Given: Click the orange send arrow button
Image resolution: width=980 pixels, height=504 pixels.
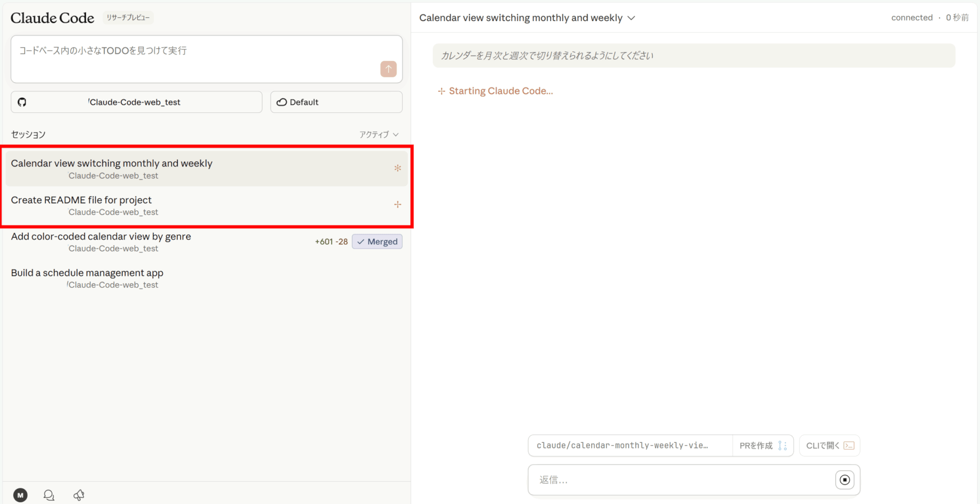Looking at the screenshot, I should (x=388, y=69).
